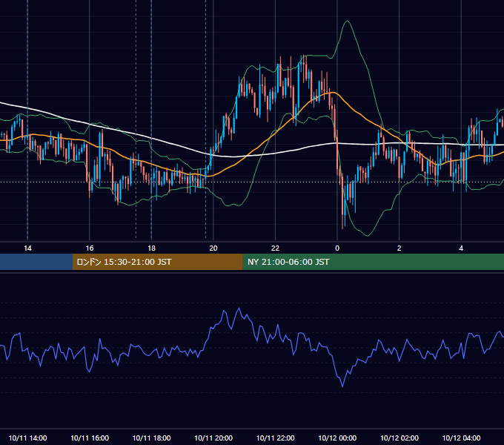Click the 10/11 20:00 date label
Viewport: 504px width, 445px height.
(x=213, y=438)
